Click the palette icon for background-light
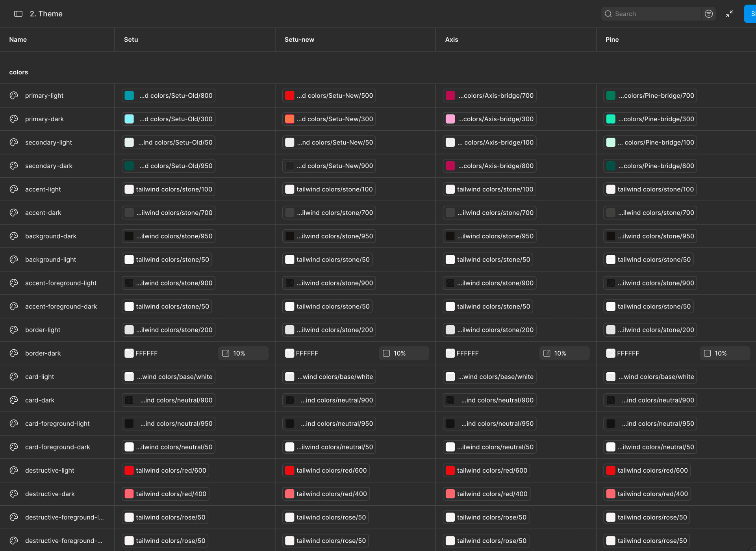756x551 pixels. [x=14, y=260]
